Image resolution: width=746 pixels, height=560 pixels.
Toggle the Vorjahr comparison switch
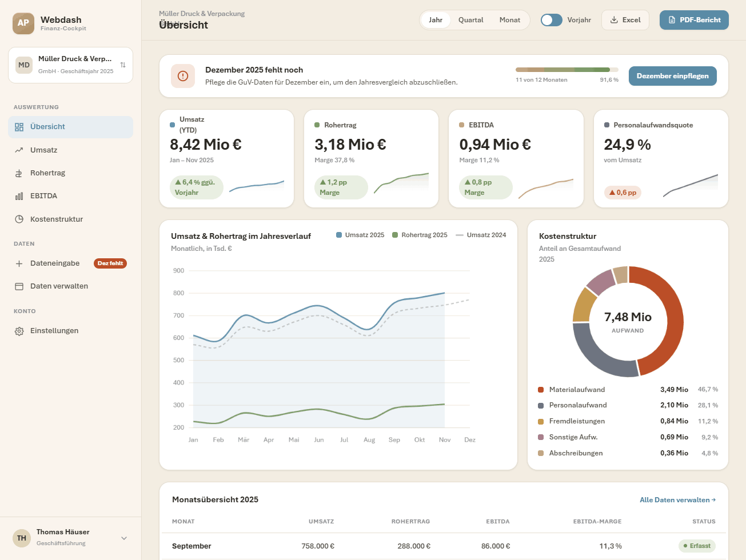pyautogui.click(x=552, y=20)
